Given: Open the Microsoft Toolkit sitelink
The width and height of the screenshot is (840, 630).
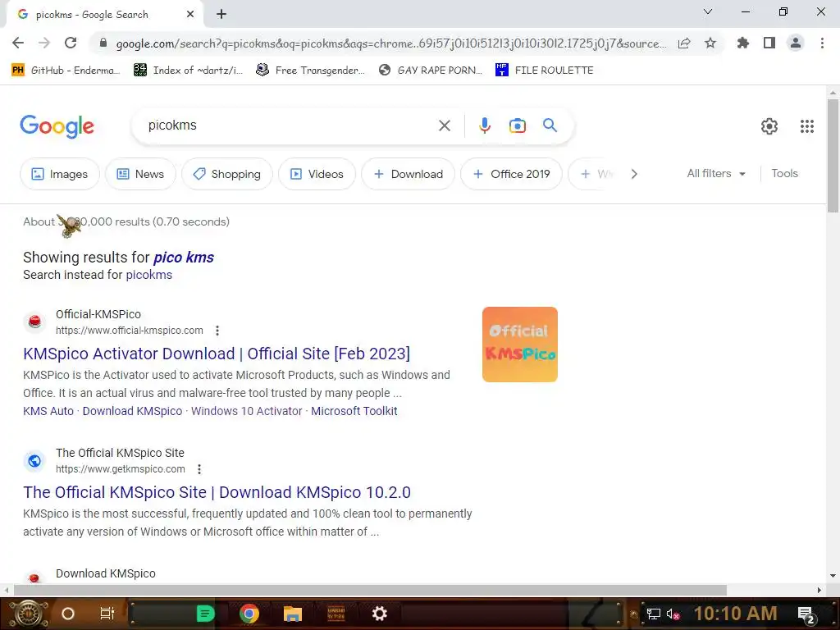Looking at the screenshot, I should pyautogui.click(x=354, y=412).
